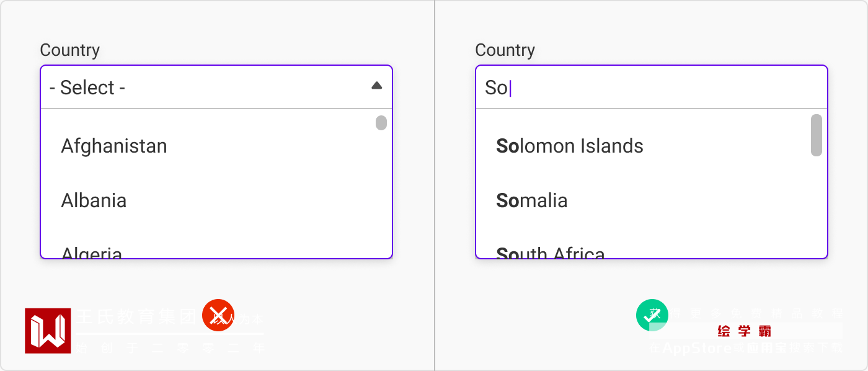Viewport: 868px width, 371px height.
Task: Click the red W logo icon
Action: click(48, 331)
